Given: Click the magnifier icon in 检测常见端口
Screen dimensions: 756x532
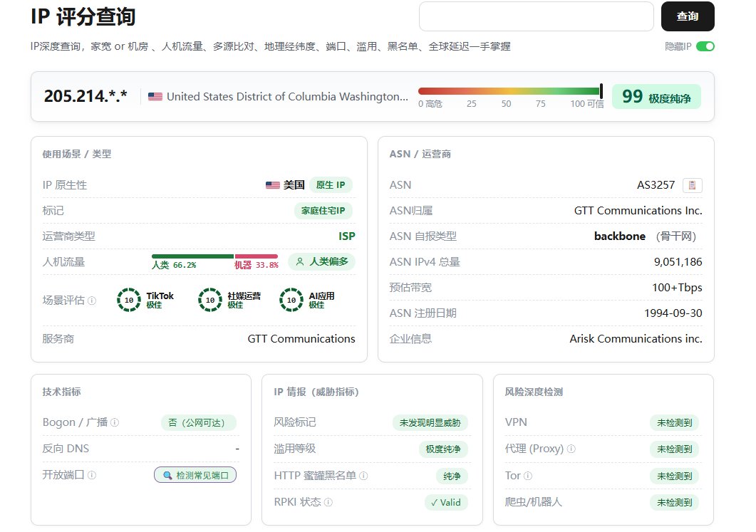Looking at the screenshot, I should pyautogui.click(x=167, y=476).
